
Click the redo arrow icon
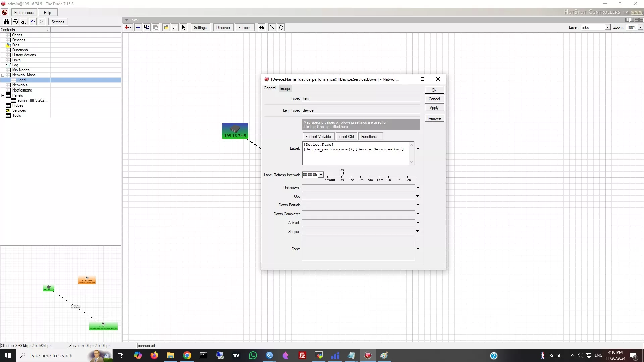tap(41, 22)
